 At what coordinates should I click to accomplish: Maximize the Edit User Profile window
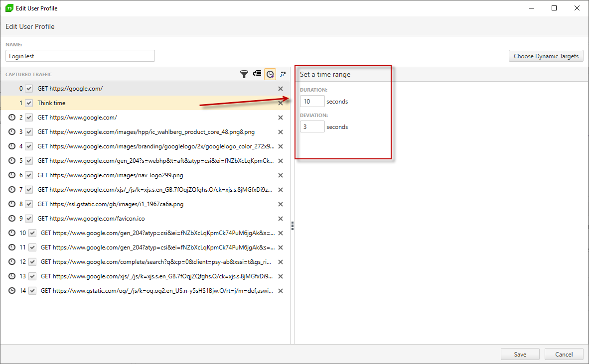coord(554,8)
